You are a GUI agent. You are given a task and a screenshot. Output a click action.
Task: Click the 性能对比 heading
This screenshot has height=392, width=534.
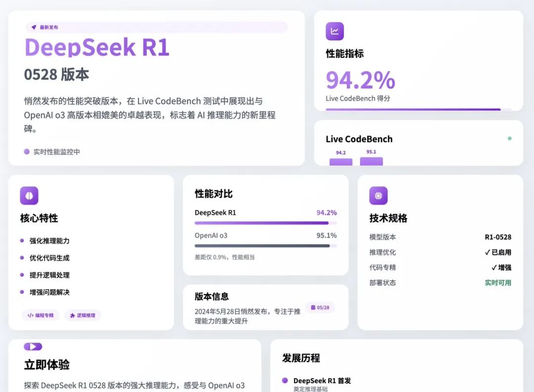(214, 194)
